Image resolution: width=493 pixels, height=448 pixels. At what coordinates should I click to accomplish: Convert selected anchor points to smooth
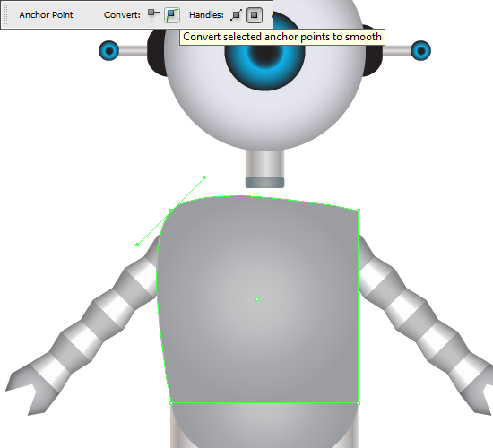172,14
